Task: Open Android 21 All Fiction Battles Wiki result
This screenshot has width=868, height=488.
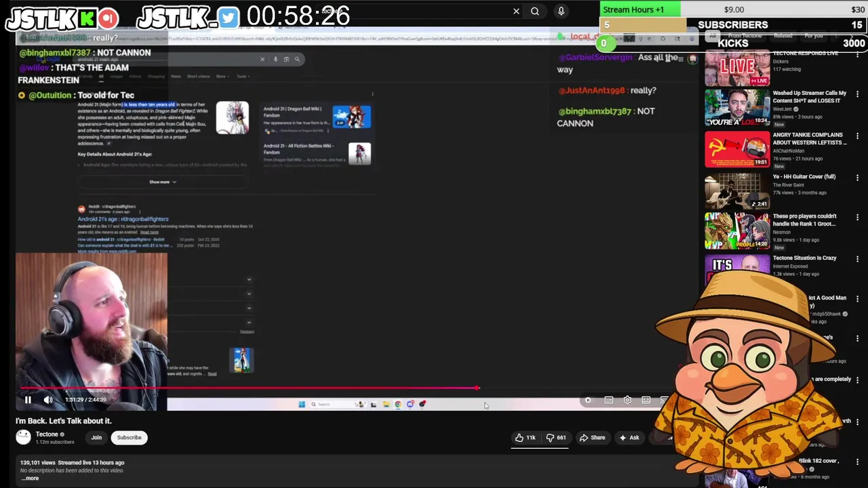Action: point(298,148)
